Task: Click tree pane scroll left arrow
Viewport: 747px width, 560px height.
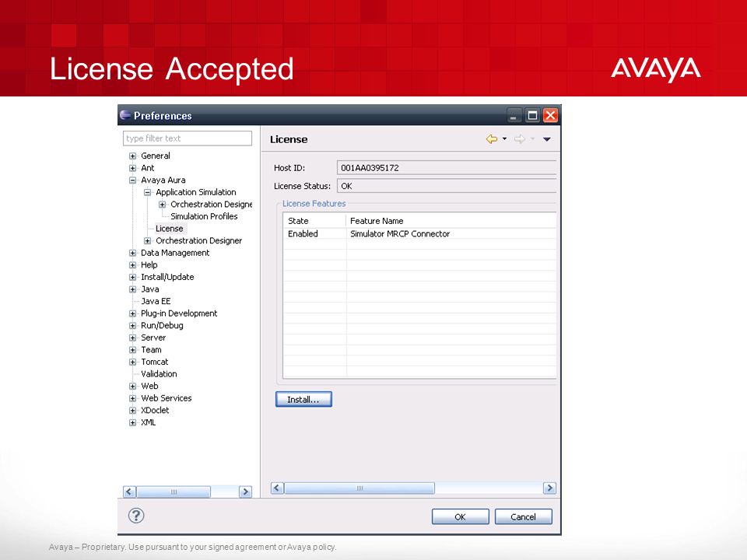Action: pos(130,492)
